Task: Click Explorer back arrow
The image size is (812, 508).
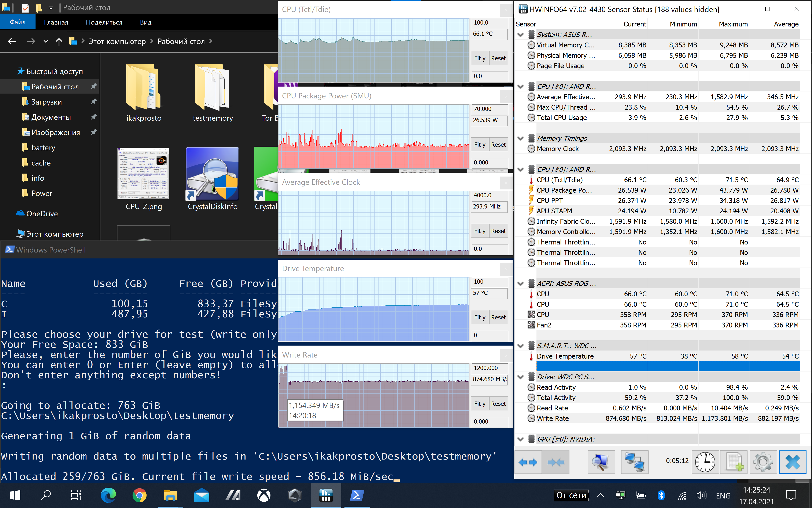Action: coord(12,41)
